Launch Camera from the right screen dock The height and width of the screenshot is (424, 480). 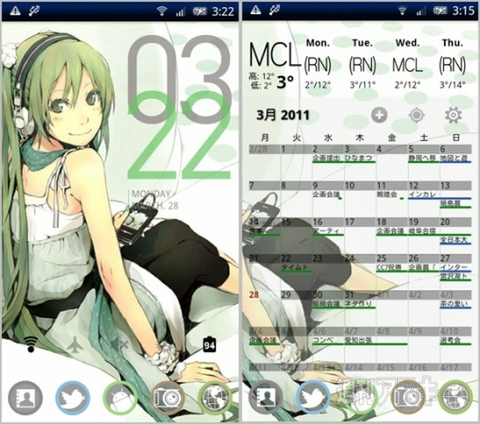[408, 398]
